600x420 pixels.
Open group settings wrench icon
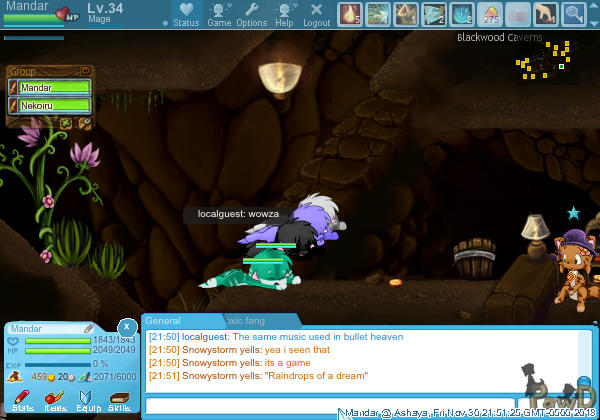[x=84, y=123]
